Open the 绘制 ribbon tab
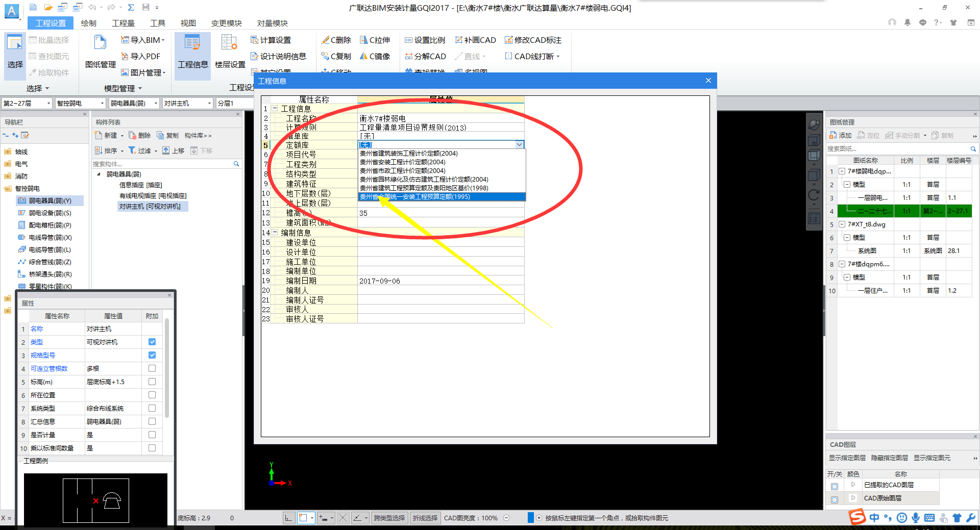980x530 pixels. [x=88, y=23]
